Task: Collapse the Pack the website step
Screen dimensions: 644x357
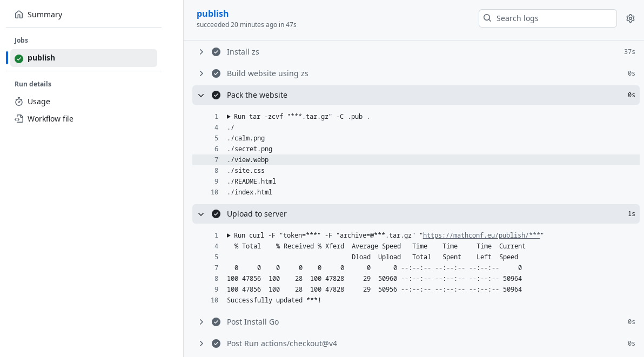Action: 201,95
